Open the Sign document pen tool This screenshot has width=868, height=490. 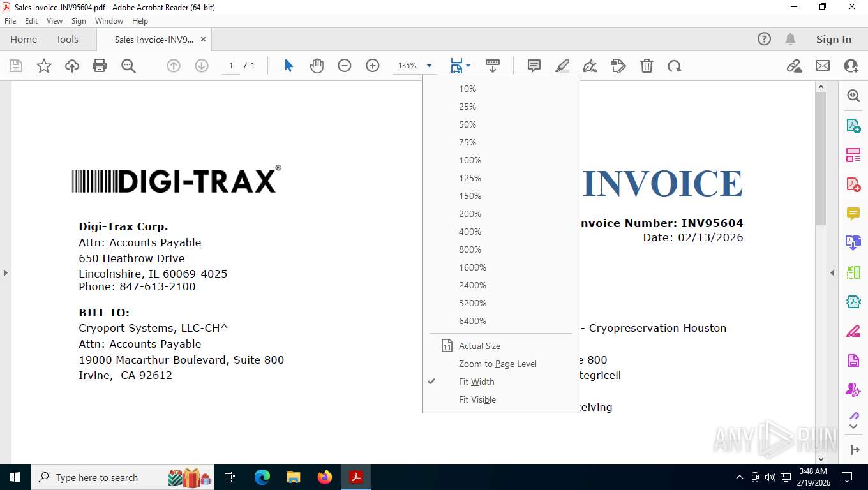click(590, 66)
